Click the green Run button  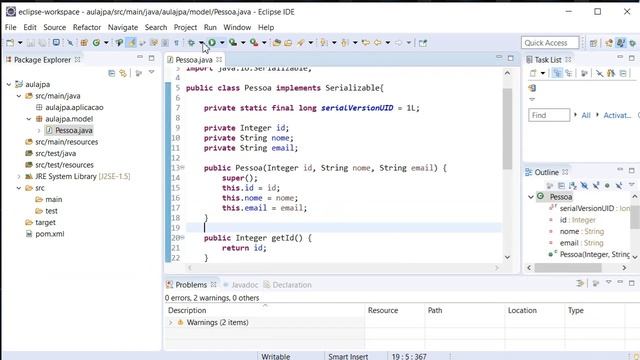(212, 42)
